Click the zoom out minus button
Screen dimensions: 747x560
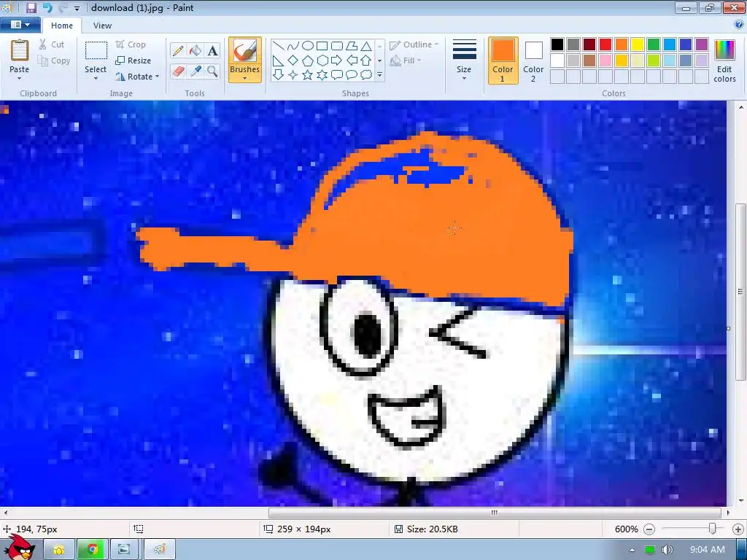pyautogui.click(x=649, y=529)
